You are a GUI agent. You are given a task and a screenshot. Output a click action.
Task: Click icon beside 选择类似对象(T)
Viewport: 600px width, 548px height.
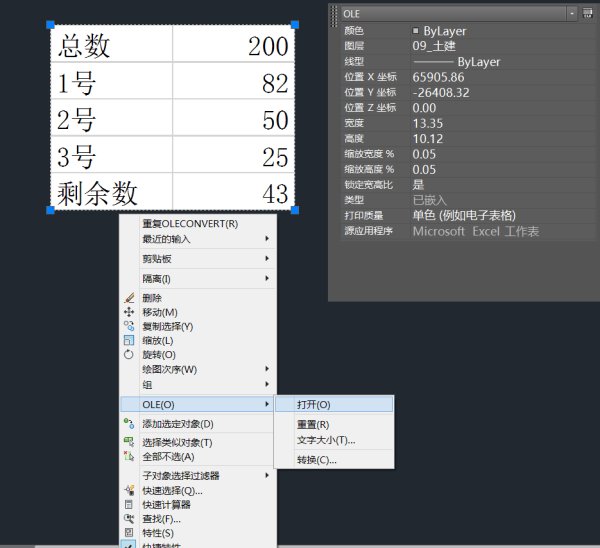click(x=129, y=442)
